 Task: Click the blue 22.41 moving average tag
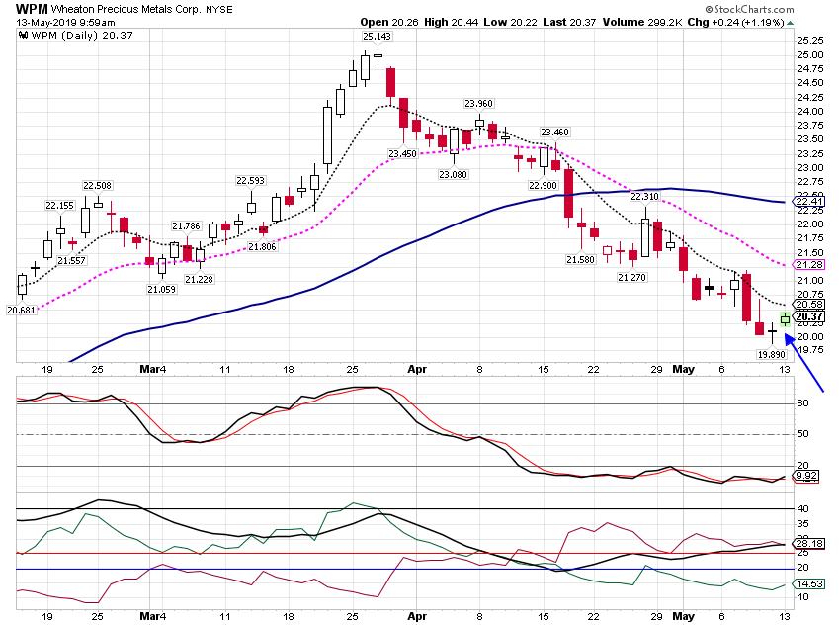809,202
